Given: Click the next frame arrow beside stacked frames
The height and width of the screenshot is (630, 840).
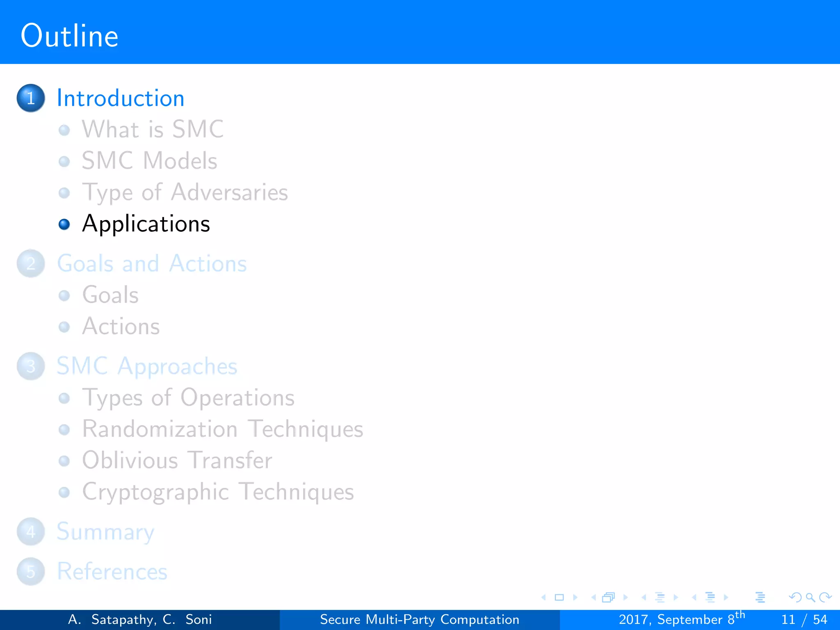Looking at the screenshot, I should (625, 598).
